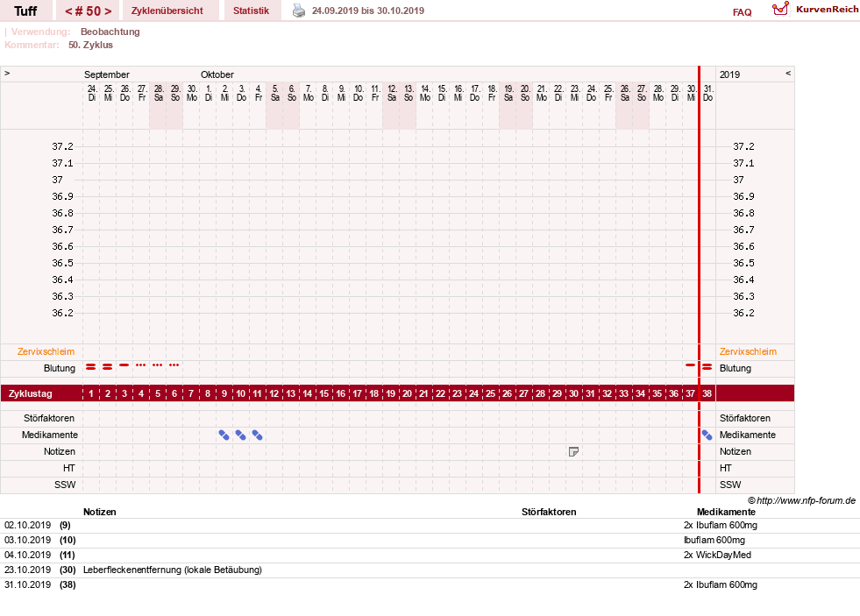Click the KurvenReich logo icon
Viewport: 860px width, 616px height.
coord(780,9)
